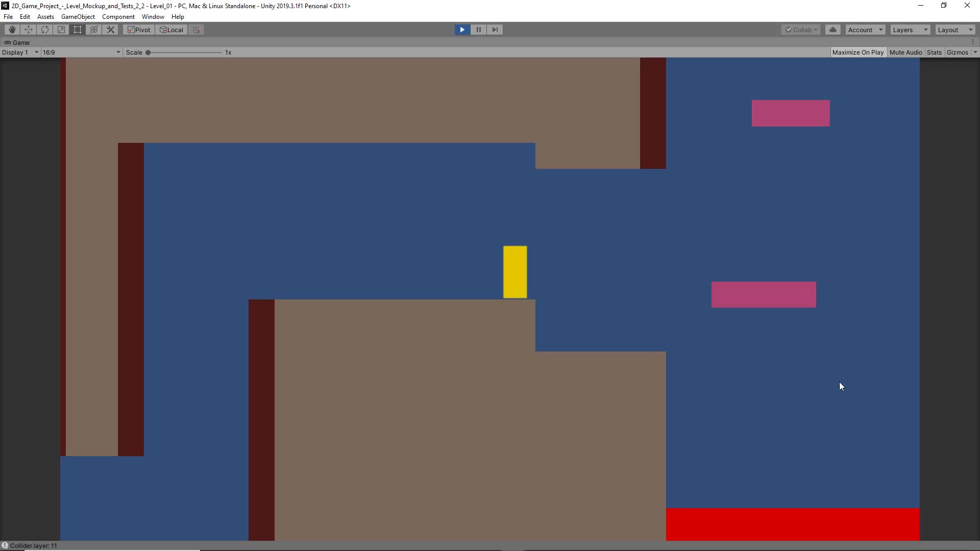Open the Component menu

(118, 16)
